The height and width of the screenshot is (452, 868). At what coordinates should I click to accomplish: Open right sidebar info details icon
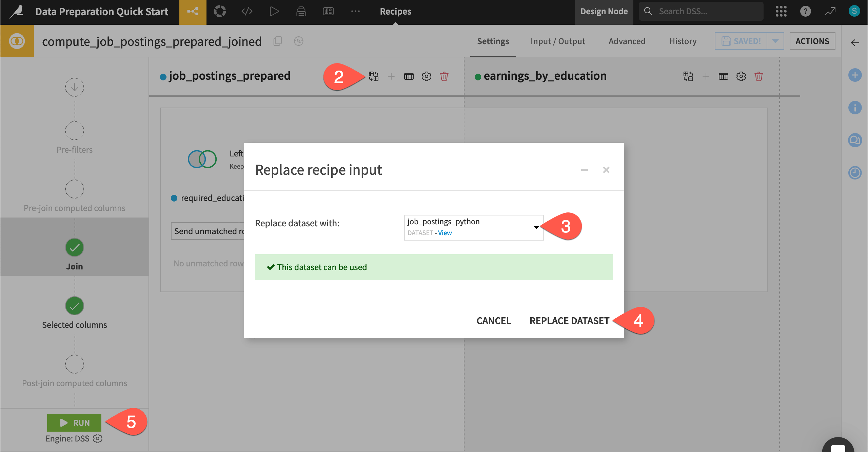(855, 108)
